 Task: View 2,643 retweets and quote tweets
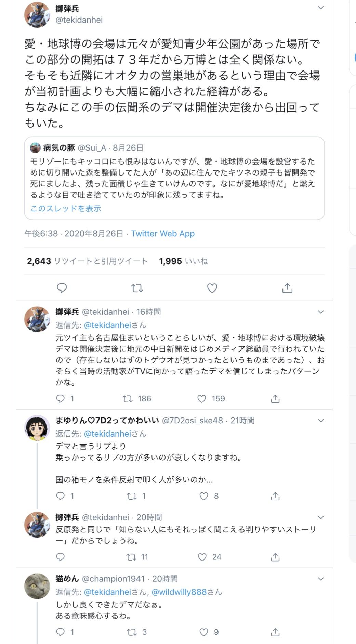pyautogui.click(x=87, y=261)
